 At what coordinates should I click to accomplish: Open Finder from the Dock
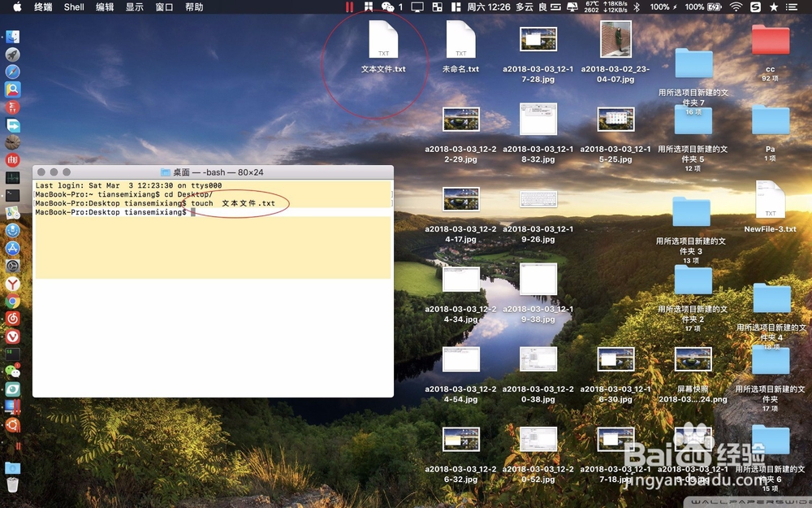[11, 36]
